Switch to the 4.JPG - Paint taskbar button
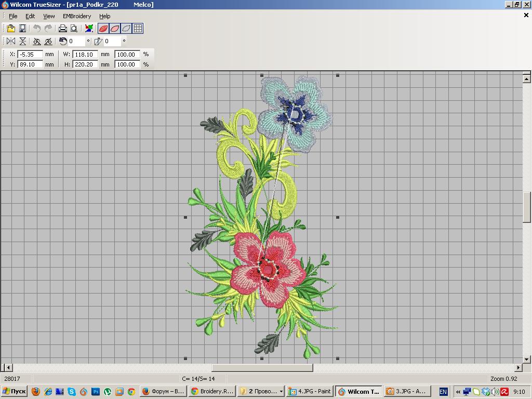This screenshot has height=399, width=532. [310, 391]
